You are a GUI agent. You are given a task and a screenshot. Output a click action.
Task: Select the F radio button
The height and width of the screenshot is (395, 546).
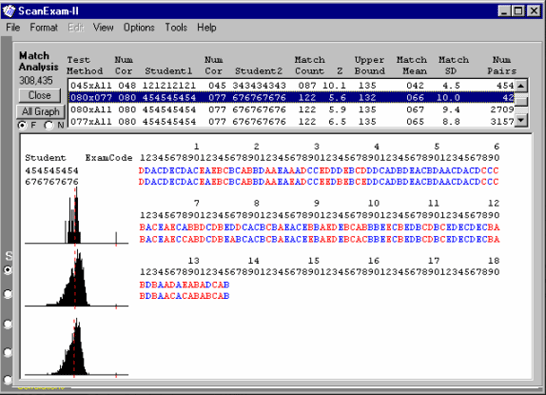22,125
